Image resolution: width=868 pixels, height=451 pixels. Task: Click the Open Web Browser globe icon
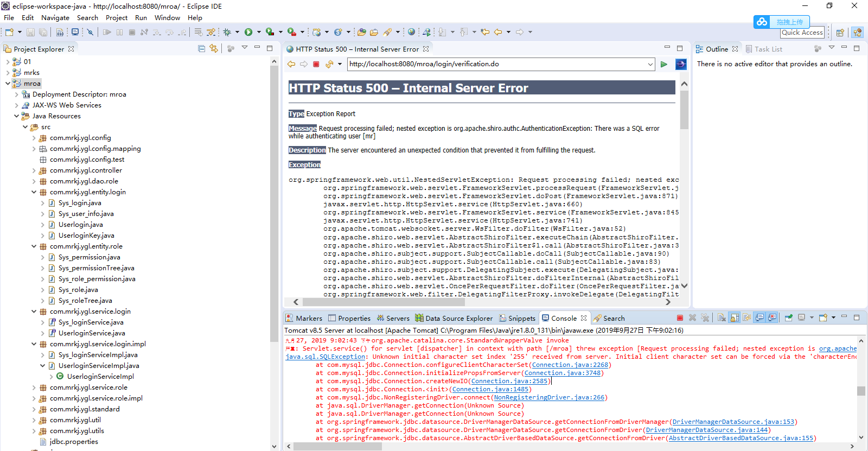click(412, 32)
